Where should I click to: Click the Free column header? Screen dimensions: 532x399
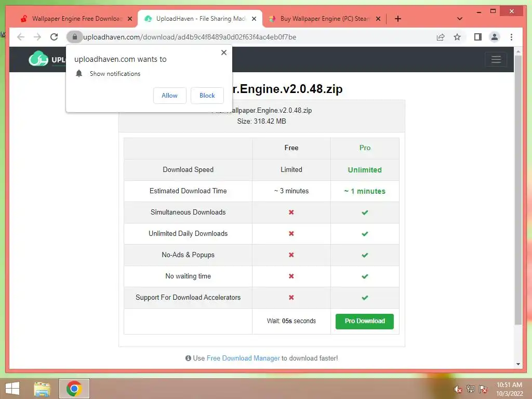coord(291,148)
